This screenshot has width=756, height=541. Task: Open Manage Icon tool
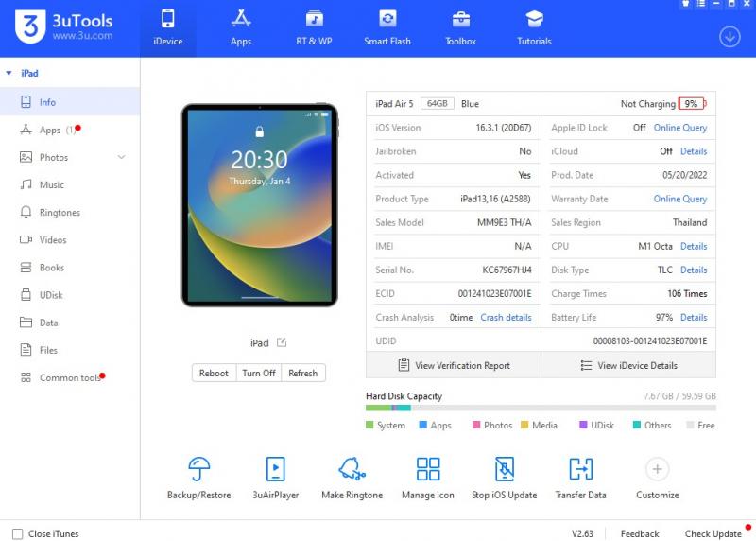point(428,470)
